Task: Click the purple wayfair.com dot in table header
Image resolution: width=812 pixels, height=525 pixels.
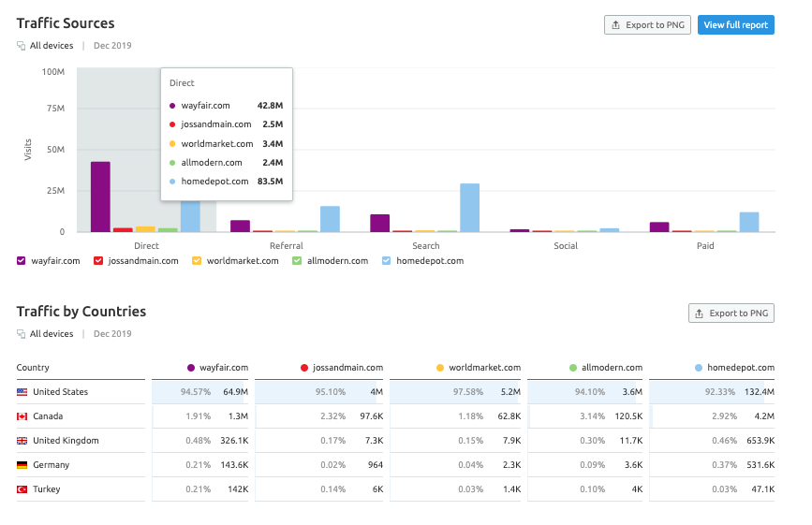Action: tap(191, 368)
